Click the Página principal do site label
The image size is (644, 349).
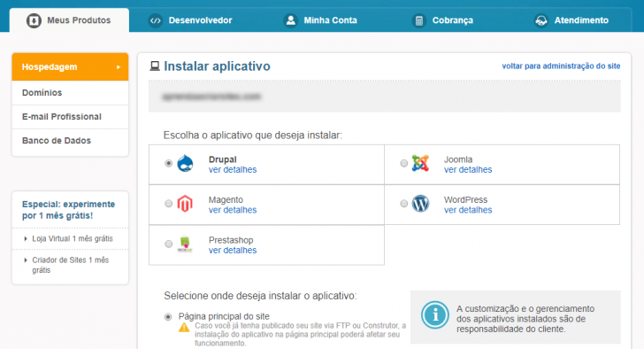point(224,316)
